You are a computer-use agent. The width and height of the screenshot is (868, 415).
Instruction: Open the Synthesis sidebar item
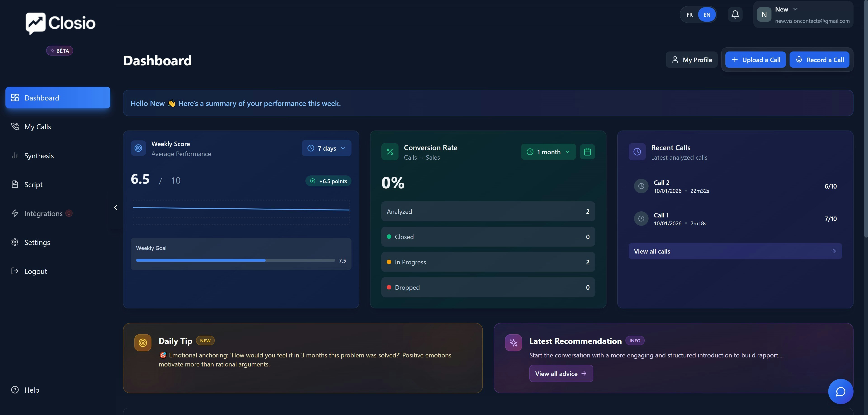click(39, 156)
